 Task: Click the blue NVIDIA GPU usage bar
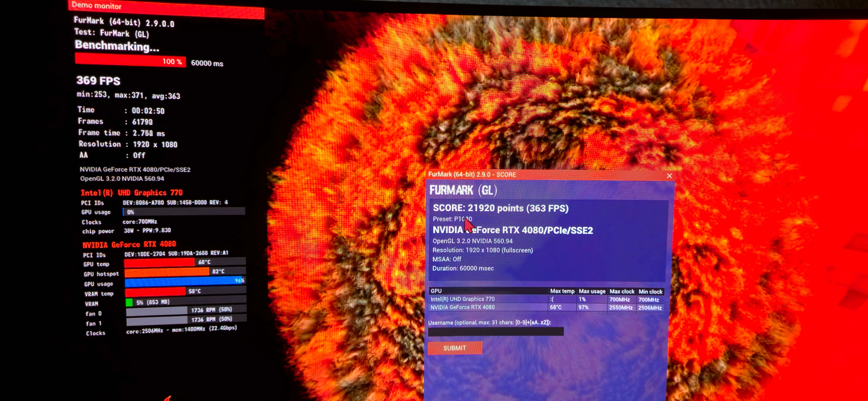click(184, 282)
